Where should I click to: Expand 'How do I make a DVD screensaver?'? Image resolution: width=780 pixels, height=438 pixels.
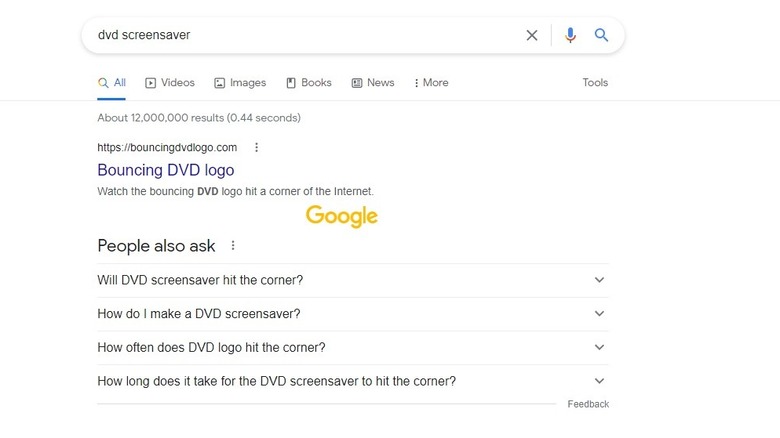599,314
